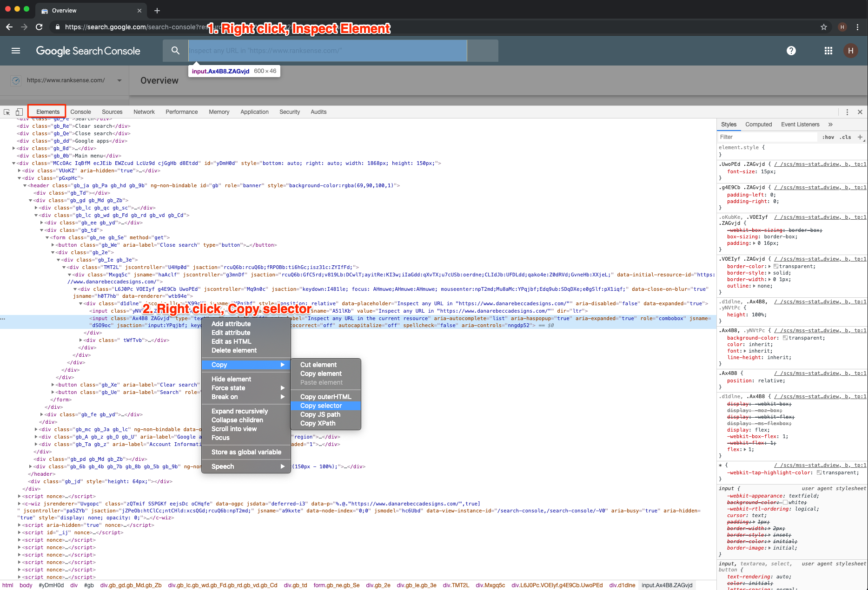Image resolution: width=868 pixels, height=590 pixels.
Task: Show more Styles pane tabs chevron
Action: 830,125
